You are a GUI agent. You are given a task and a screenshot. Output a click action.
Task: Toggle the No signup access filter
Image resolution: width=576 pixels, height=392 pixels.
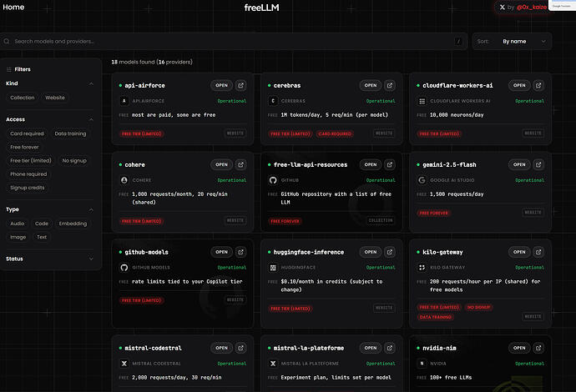pyautogui.click(x=74, y=160)
